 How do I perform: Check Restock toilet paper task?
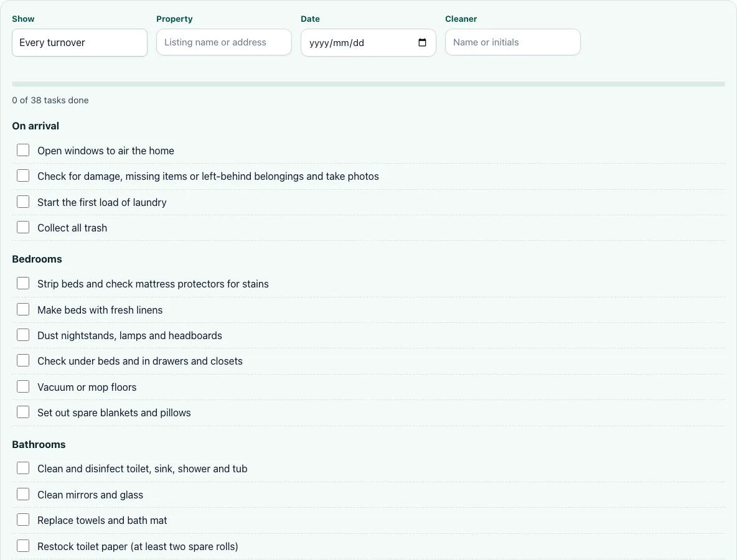click(23, 546)
